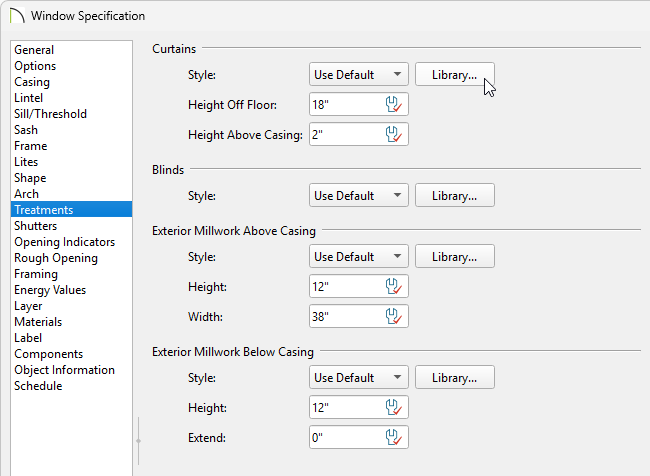Select the Schedule panel
This screenshot has height=476, width=650.
(x=71, y=386)
